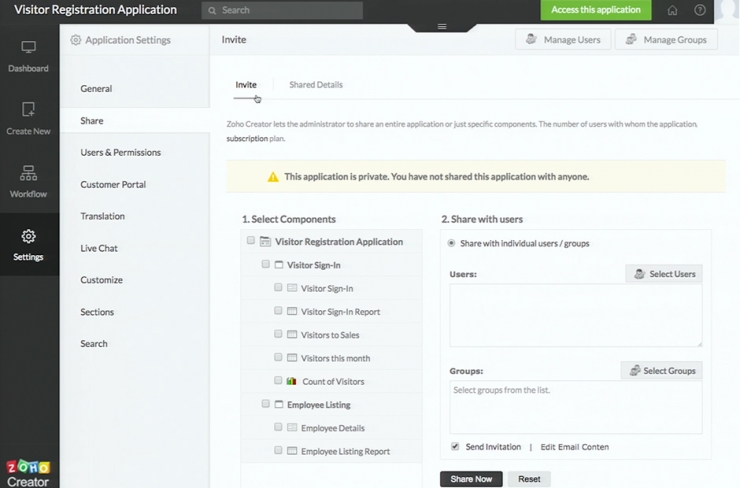This screenshot has height=488, width=740.
Task: Click the search magnifier icon
Action: click(x=212, y=10)
